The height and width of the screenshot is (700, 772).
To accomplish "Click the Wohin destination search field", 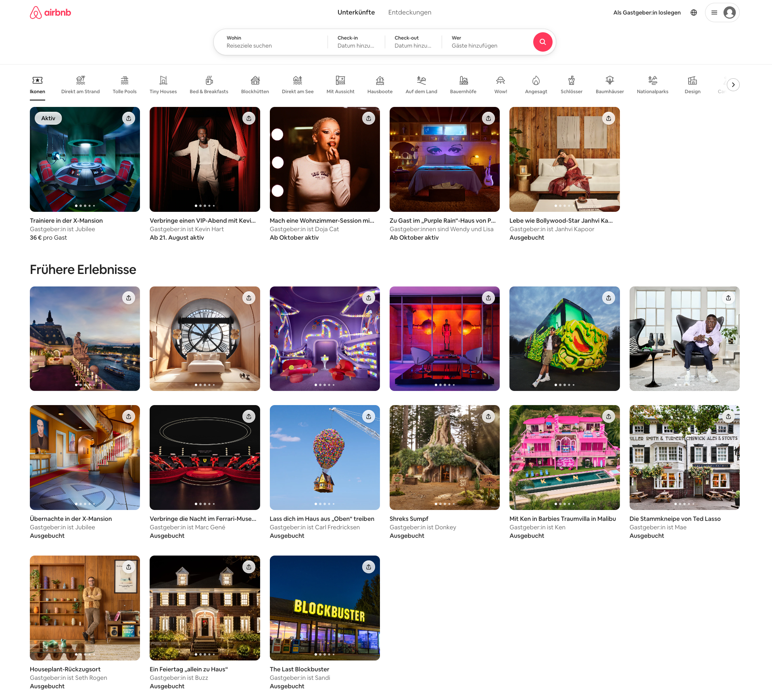I will tap(270, 42).
